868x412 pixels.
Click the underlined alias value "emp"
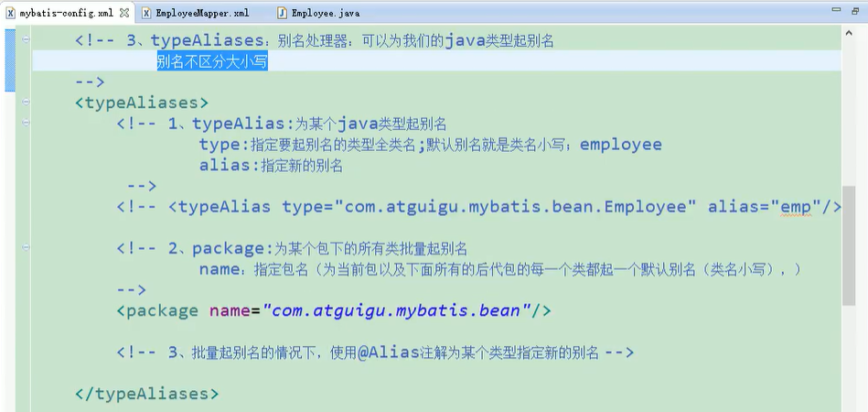(795, 207)
